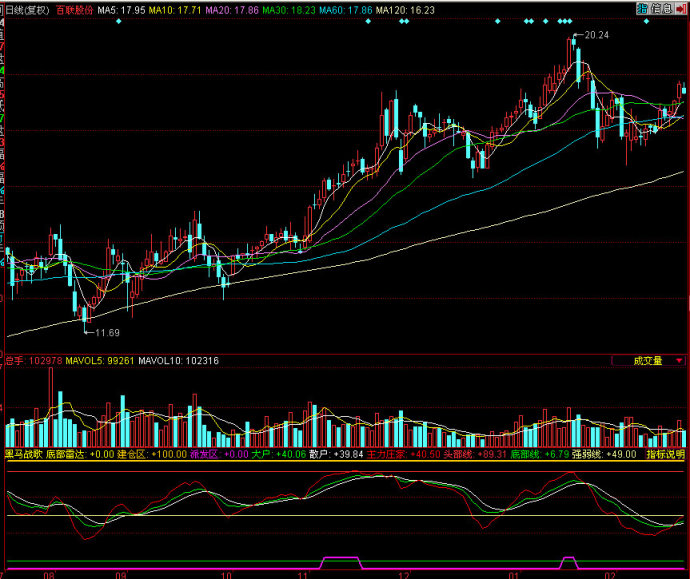Click the 指 indicator icon at top right
The image size is (690, 579).
click(640, 8)
